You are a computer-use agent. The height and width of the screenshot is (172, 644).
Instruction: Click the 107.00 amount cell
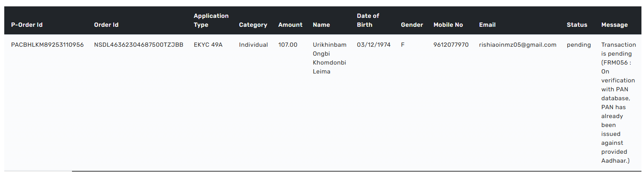tap(287, 45)
